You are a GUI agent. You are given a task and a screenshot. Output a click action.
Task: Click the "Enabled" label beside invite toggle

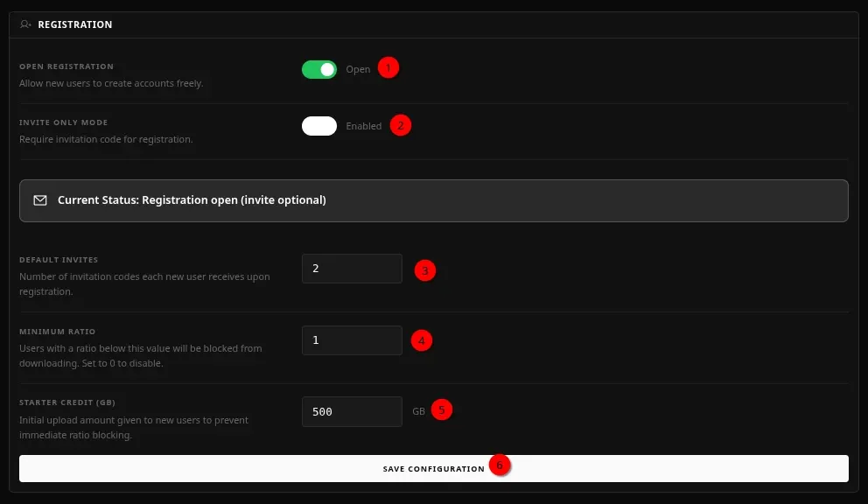point(363,126)
